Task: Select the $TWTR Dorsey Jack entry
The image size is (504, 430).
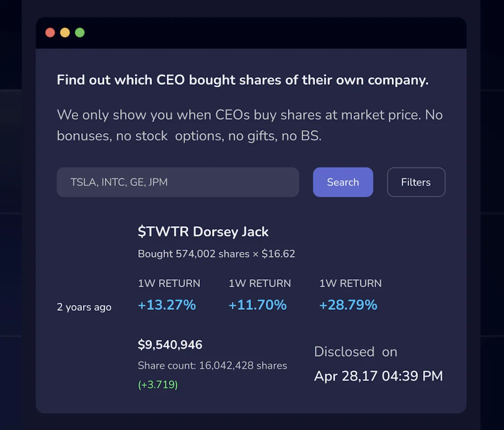Action: click(203, 232)
